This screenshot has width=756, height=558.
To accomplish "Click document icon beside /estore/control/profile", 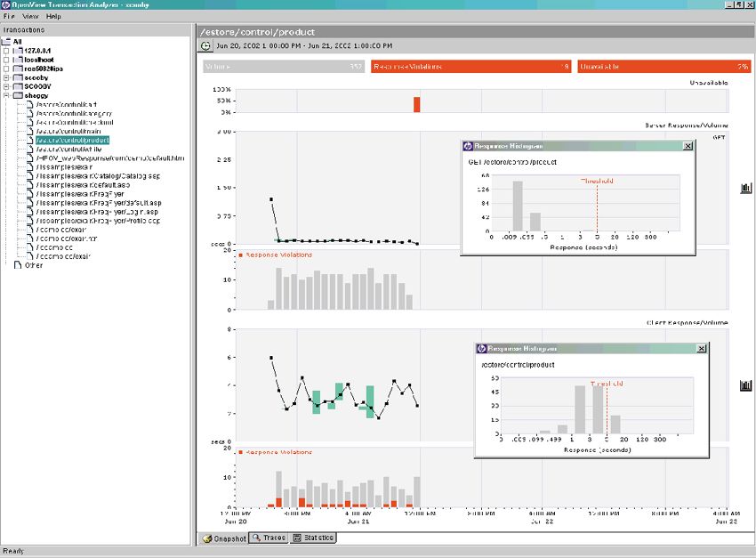I will 30,150.
